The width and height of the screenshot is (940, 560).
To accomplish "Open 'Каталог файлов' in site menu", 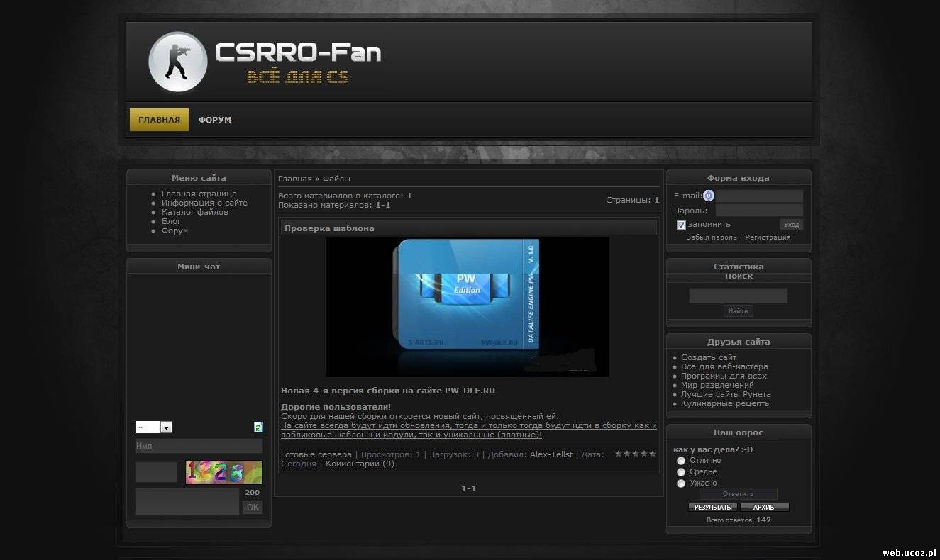I will (194, 212).
